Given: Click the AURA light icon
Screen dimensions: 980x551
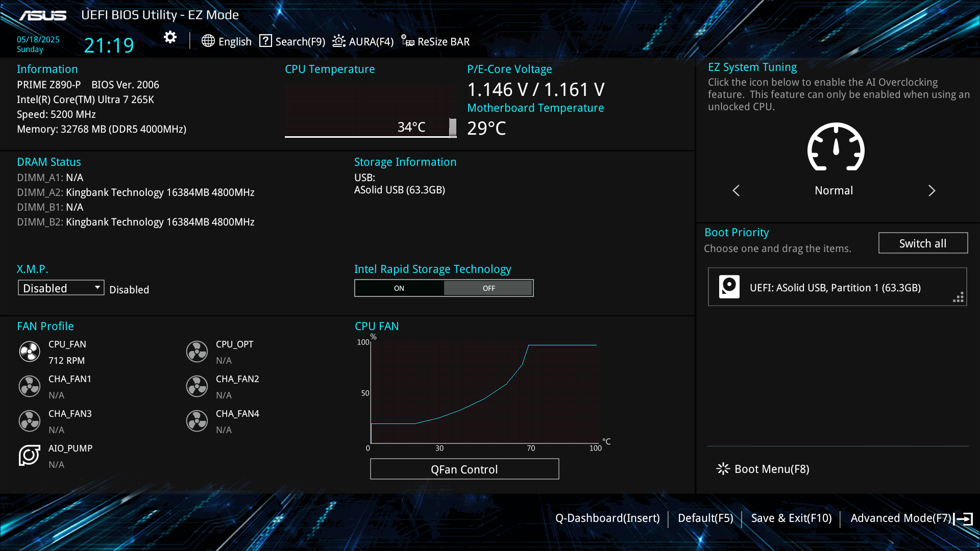Looking at the screenshot, I should (339, 41).
